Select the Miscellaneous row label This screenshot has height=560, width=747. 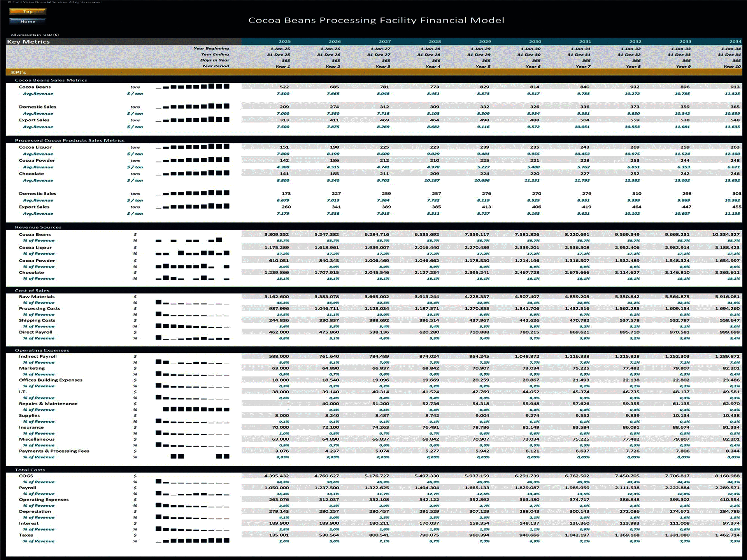[x=37, y=439]
